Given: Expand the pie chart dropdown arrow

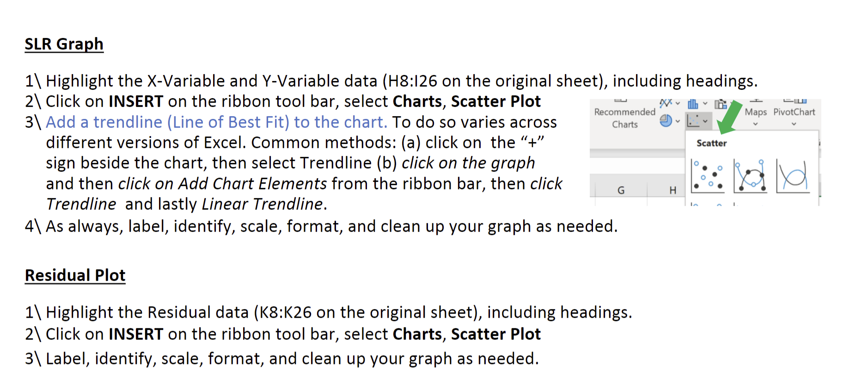Looking at the screenshot, I should click(x=678, y=121).
